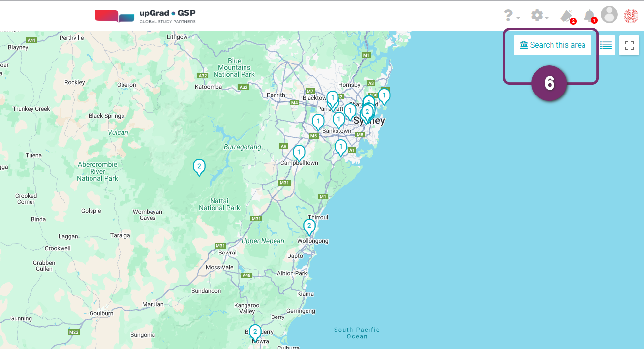Select the map marker above Parramatta
This screenshot has width=644, height=349.
[333, 98]
